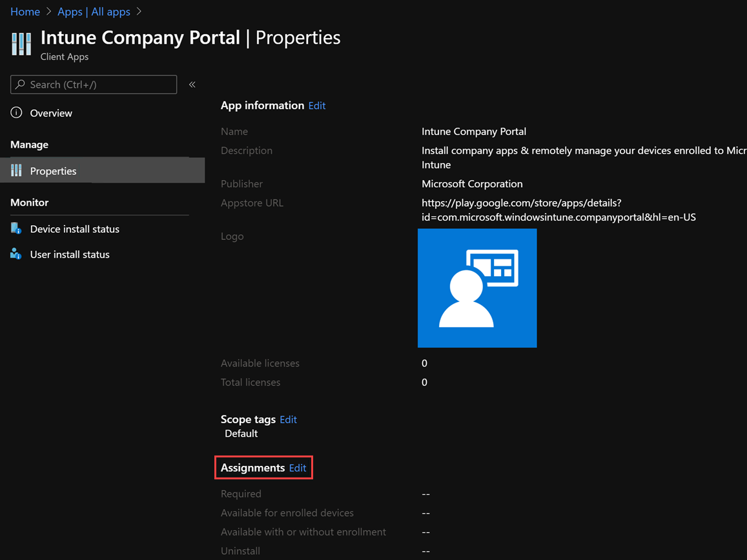Click 'Available for enrolled devices' label
The image size is (747, 560).
point(287,513)
